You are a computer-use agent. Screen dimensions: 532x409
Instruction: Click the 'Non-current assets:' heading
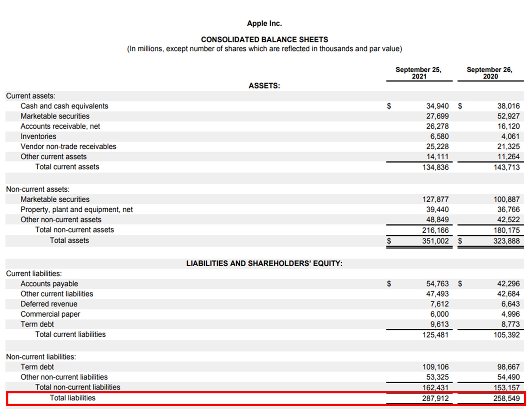click(x=38, y=189)
